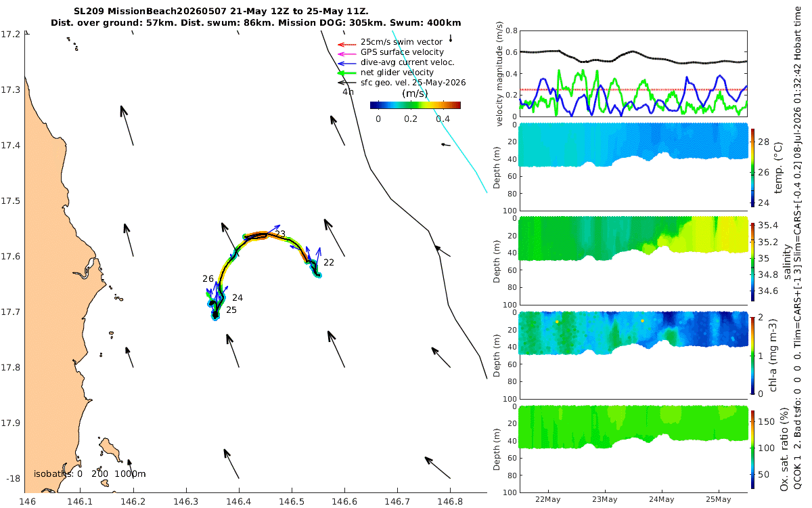Click the map longitude tick '146.8'
The height and width of the screenshot is (508, 812).
point(450,501)
